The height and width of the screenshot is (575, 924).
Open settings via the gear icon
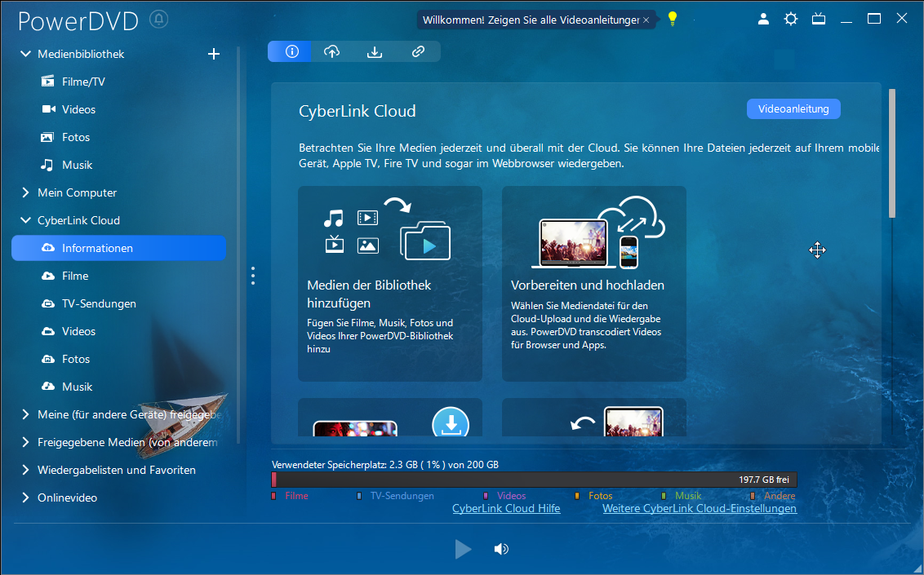[791, 19]
